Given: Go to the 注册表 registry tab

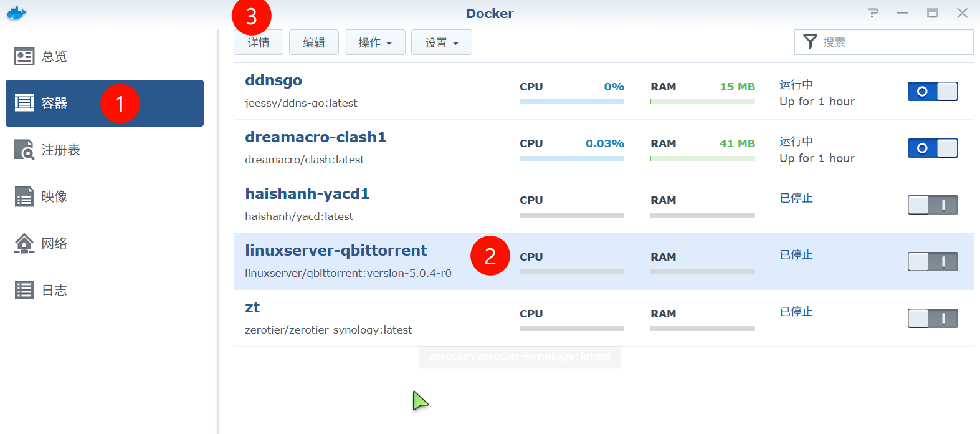Looking at the screenshot, I should point(105,150).
